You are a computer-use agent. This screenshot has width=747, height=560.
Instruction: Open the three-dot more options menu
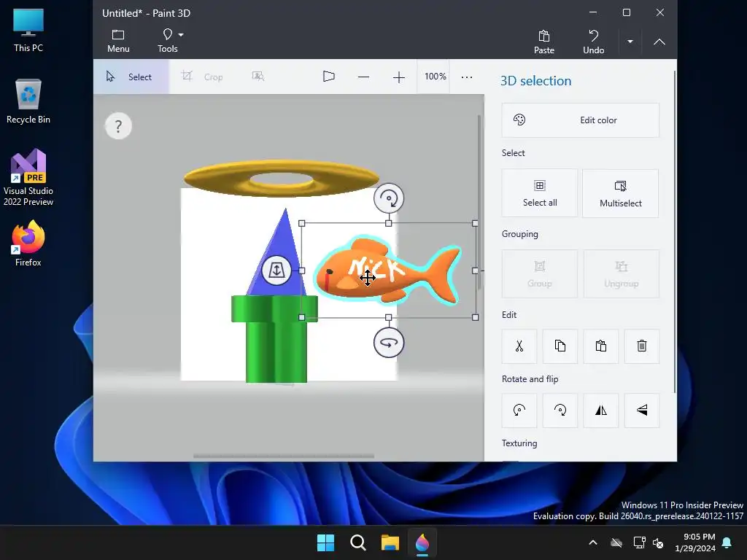point(467,77)
